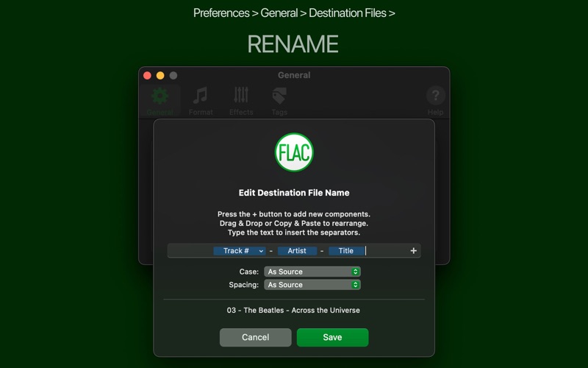Open the Case dropdown
588x368 pixels.
312,272
